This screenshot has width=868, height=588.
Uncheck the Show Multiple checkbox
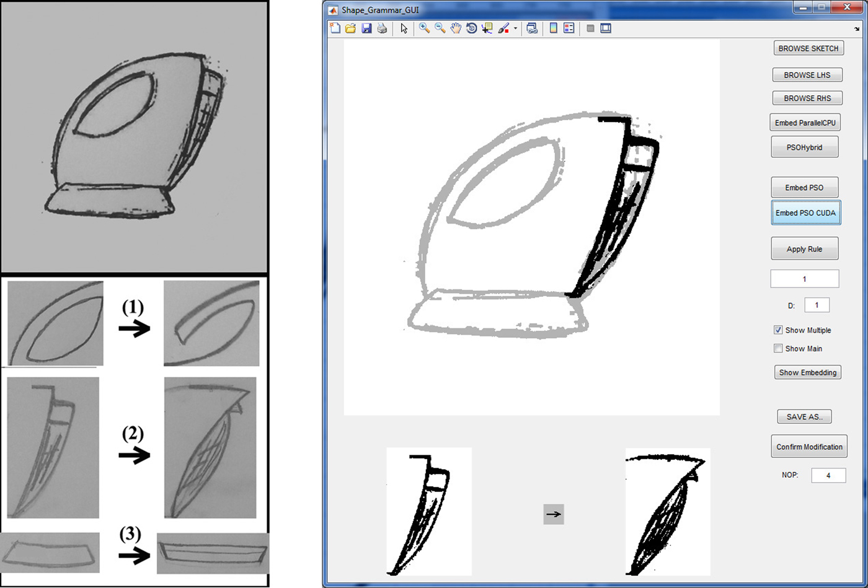[x=778, y=330]
